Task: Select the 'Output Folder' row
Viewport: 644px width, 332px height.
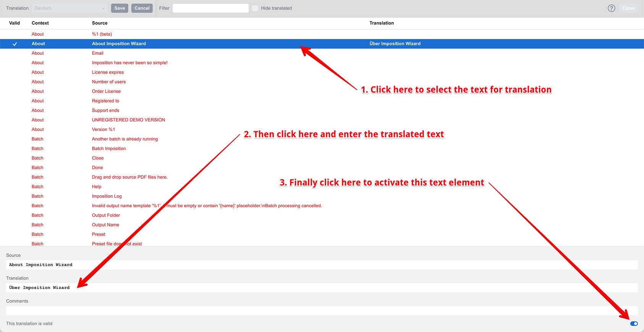Action: (x=322, y=215)
